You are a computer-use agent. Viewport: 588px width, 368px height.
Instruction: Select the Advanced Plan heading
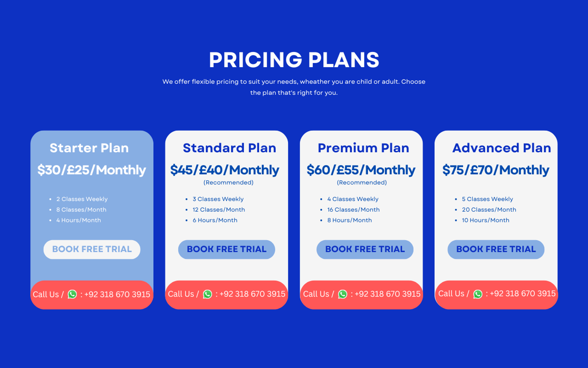coord(502,148)
